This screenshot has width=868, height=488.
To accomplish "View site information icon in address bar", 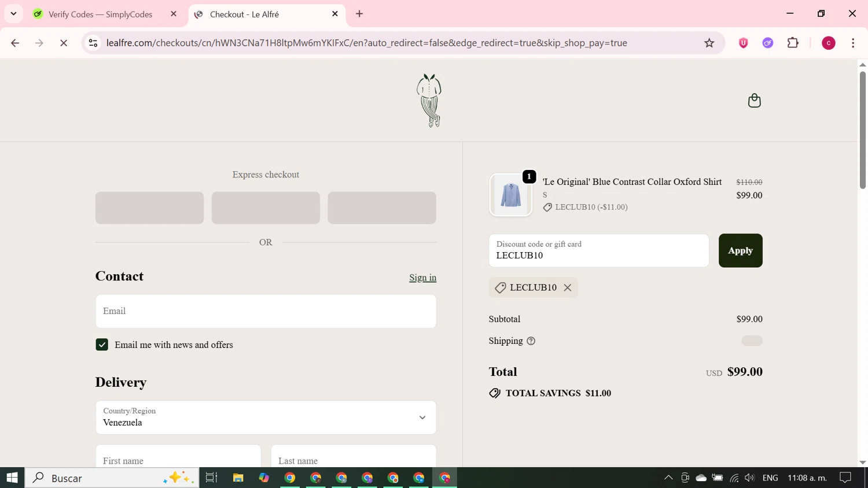I will point(93,43).
